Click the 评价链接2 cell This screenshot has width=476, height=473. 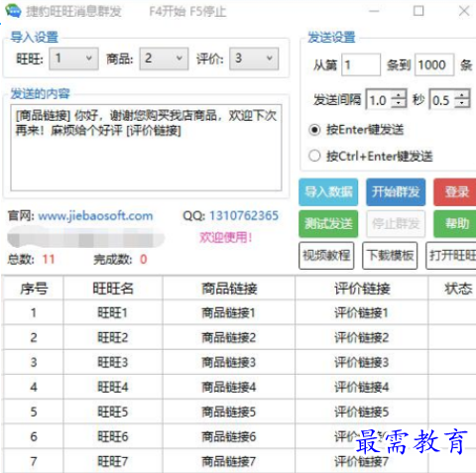pyautogui.click(x=362, y=337)
